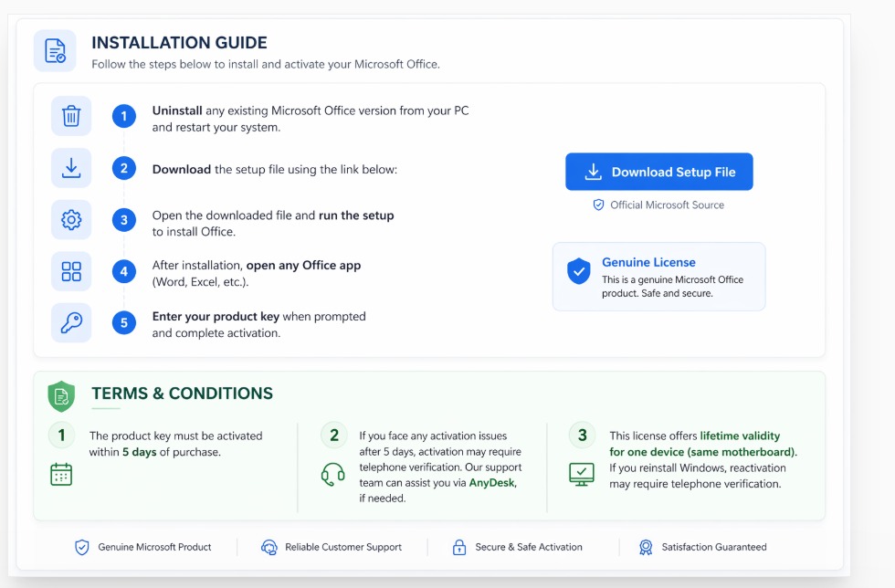Click the download arrow icon beside step 2
895x588 pixels.
pos(71,168)
